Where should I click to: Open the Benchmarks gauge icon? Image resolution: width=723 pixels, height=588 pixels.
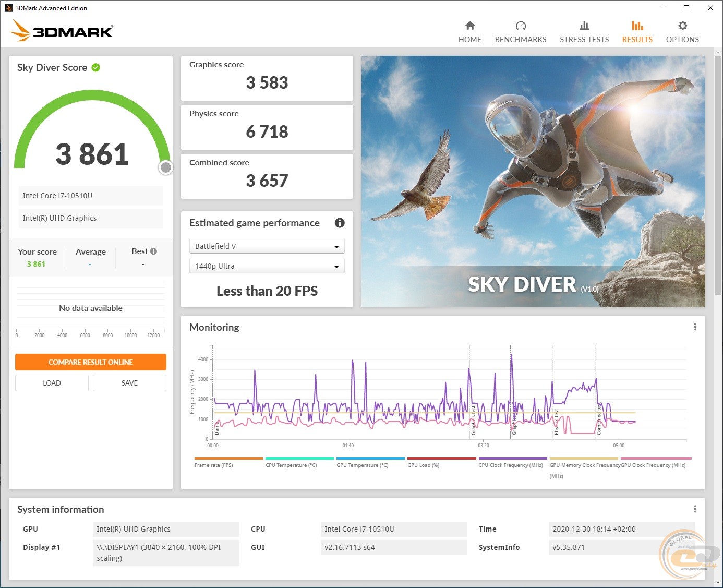(x=521, y=26)
